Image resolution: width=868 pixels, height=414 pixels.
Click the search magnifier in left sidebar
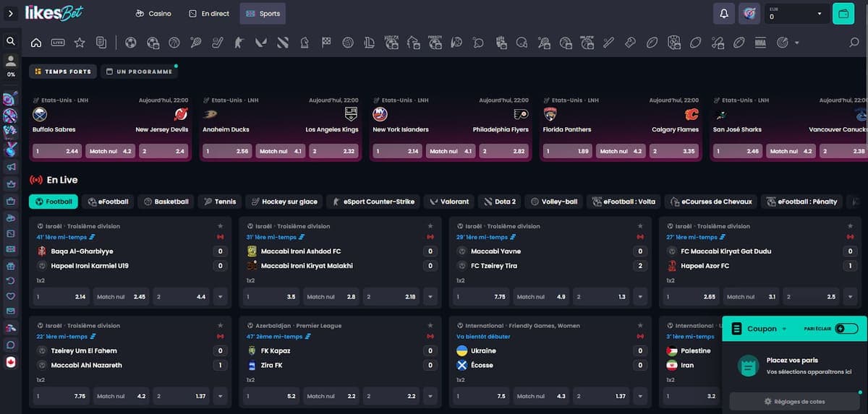10,41
